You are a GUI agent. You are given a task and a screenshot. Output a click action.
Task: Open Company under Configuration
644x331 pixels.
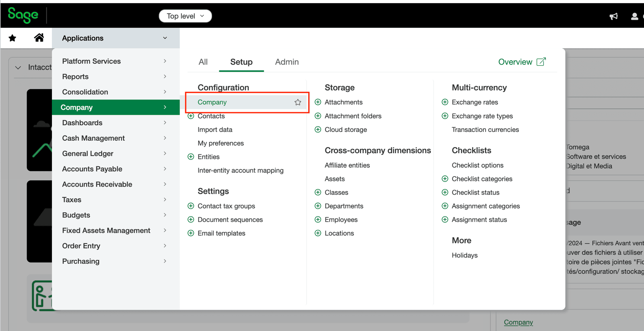[212, 102]
